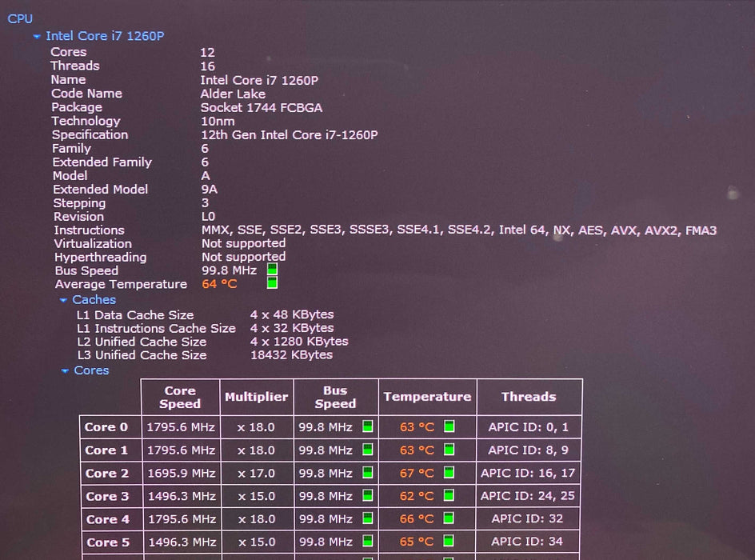
Task: Click the Threads label in CPU details
Action: tap(75, 66)
